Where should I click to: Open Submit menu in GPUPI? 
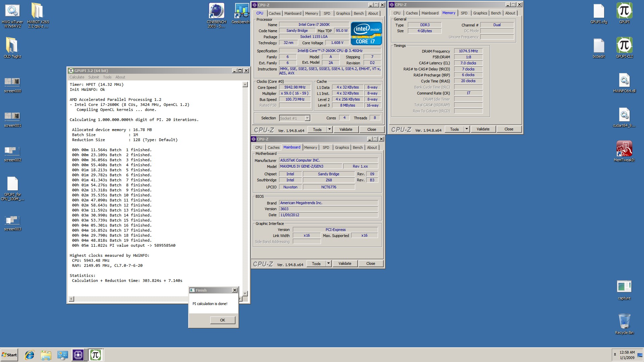(x=94, y=77)
